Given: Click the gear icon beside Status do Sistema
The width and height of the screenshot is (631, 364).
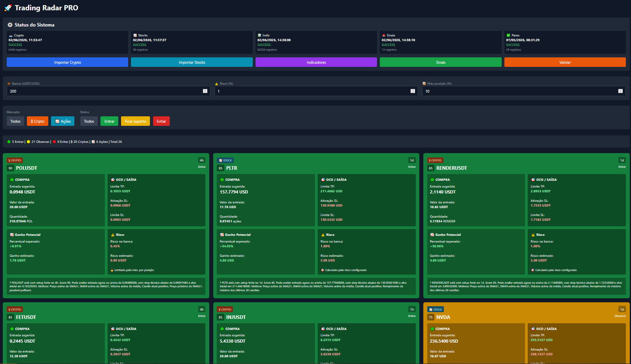Looking at the screenshot, I should tap(10, 25).
